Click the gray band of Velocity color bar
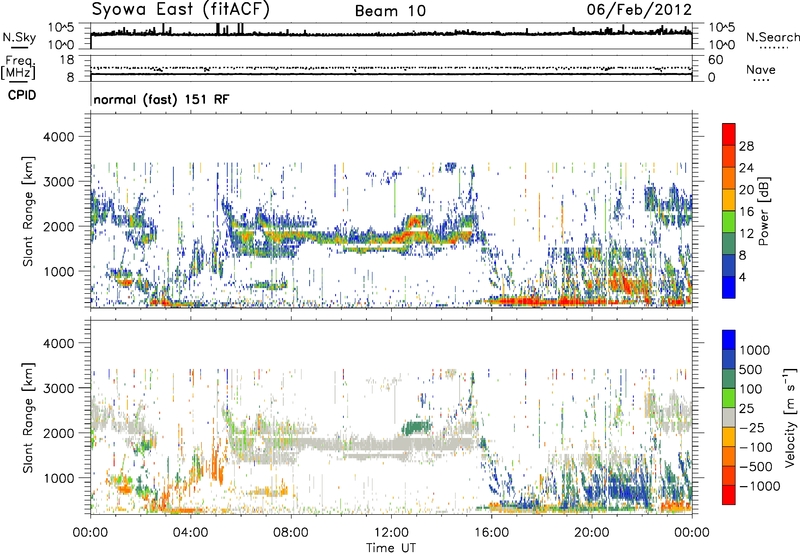The image size is (800, 554). (x=729, y=418)
